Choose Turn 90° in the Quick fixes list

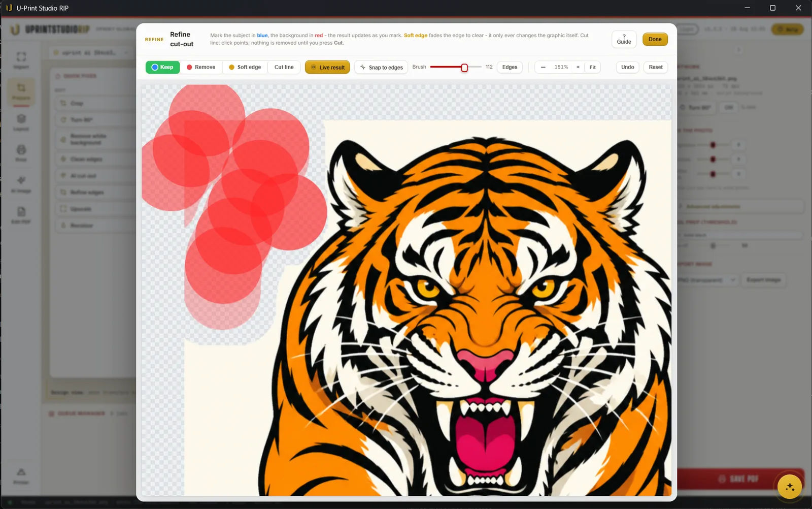95,120
